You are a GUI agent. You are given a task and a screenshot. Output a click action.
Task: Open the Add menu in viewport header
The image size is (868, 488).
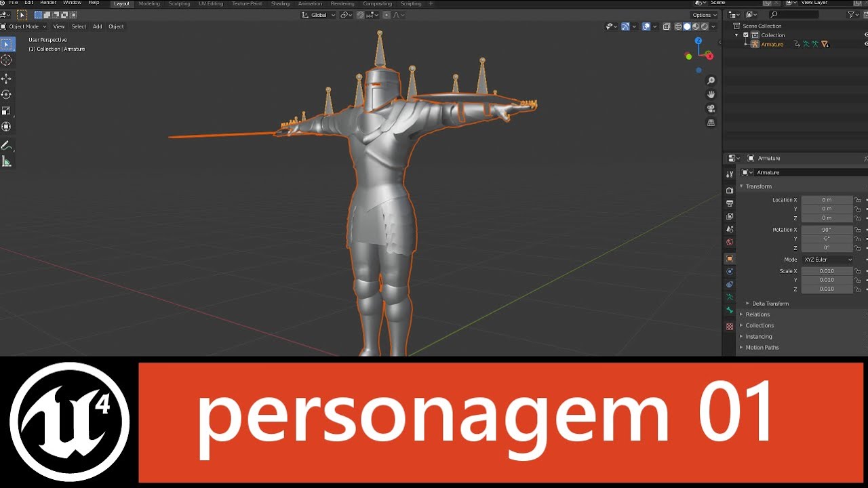coord(97,26)
